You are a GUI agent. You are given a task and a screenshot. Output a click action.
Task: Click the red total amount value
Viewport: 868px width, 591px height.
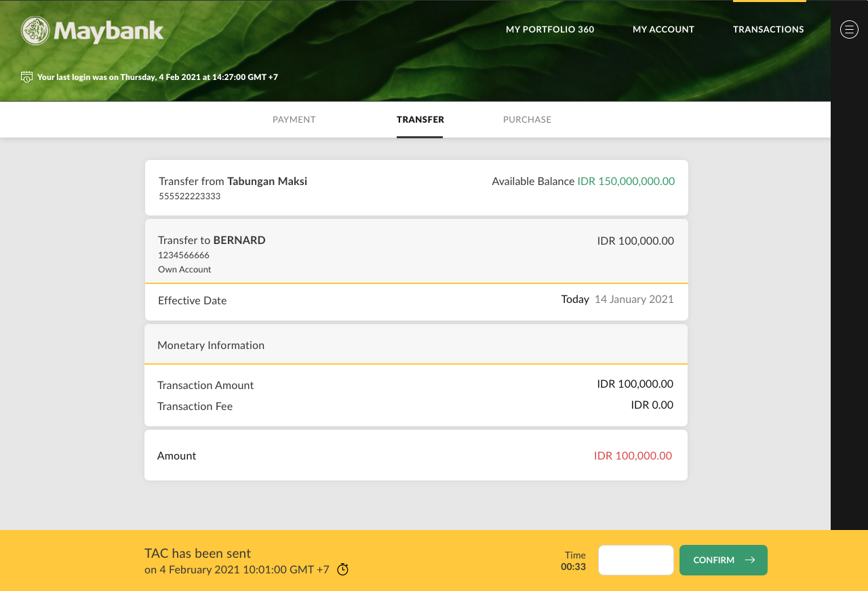click(x=632, y=455)
